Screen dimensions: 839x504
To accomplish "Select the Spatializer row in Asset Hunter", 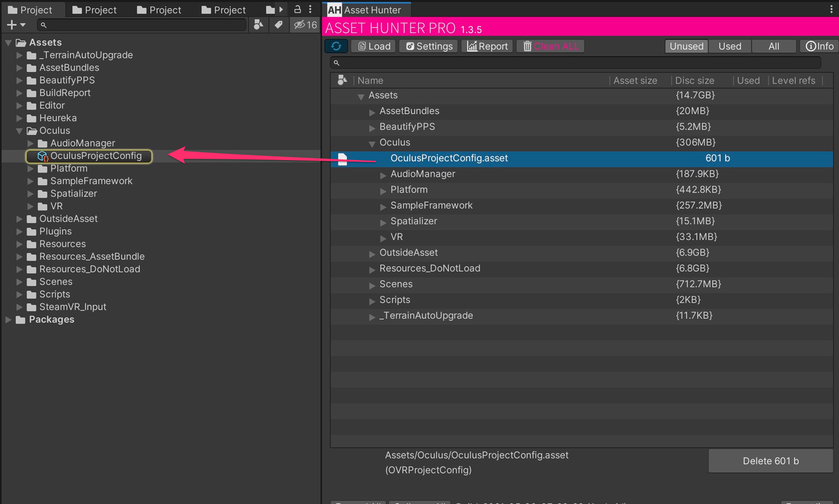I will click(x=582, y=222).
